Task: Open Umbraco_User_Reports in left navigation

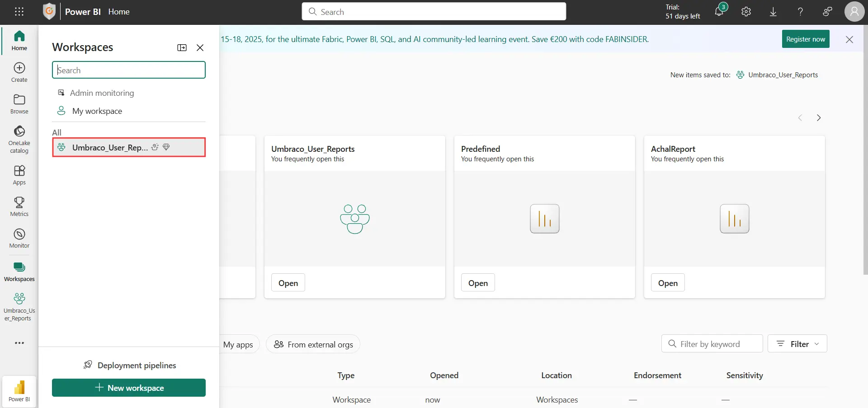Action: click(19, 307)
